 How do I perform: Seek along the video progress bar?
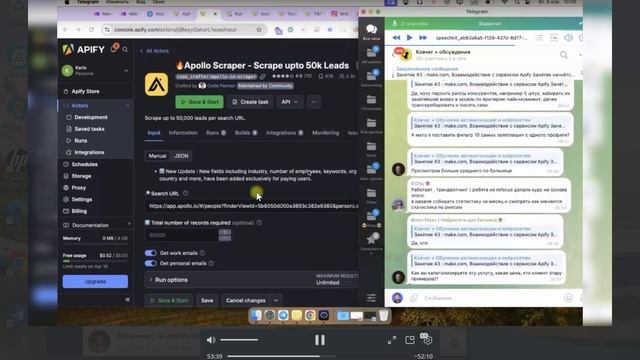coord(281,356)
